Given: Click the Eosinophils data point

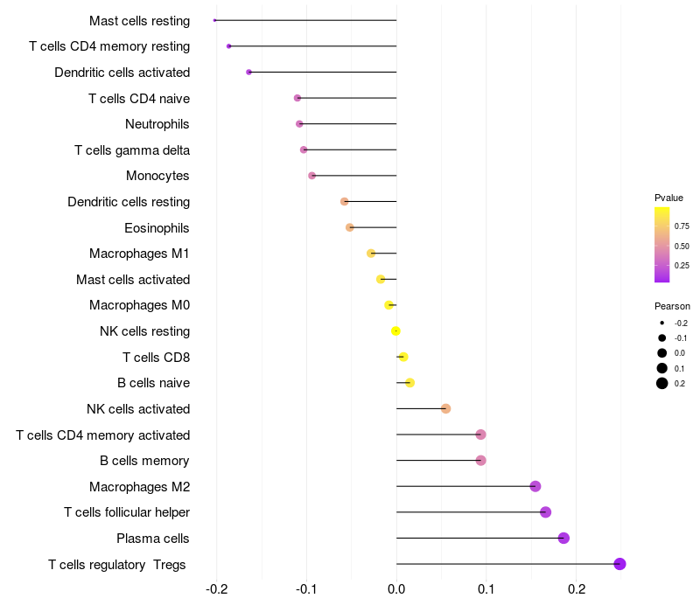Looking at the screenshot, I should [x=349, y=227].
